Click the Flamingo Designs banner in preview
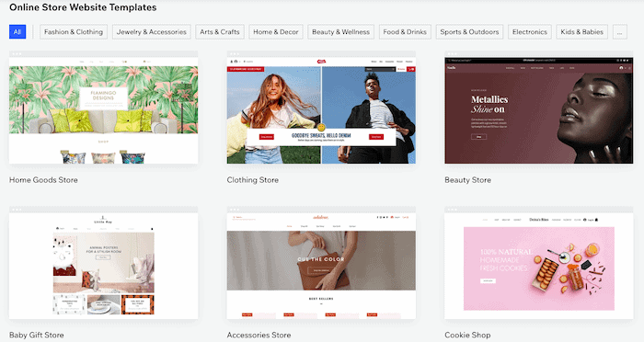This screenshot has width=644, height=342. [103, 97]
